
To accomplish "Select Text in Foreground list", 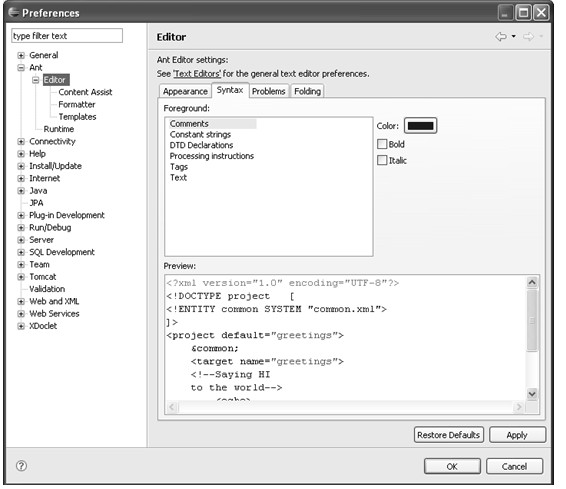I will click(x=178, y=178).
